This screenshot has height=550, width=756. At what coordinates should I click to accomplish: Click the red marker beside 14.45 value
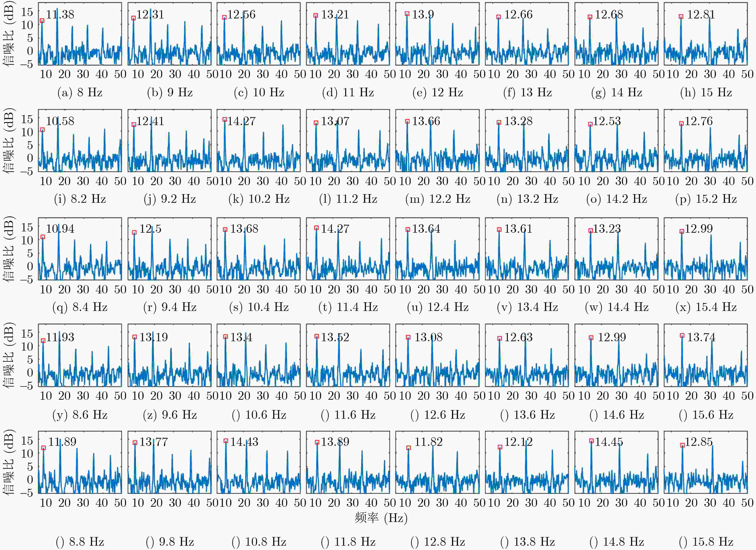point(591,441)
